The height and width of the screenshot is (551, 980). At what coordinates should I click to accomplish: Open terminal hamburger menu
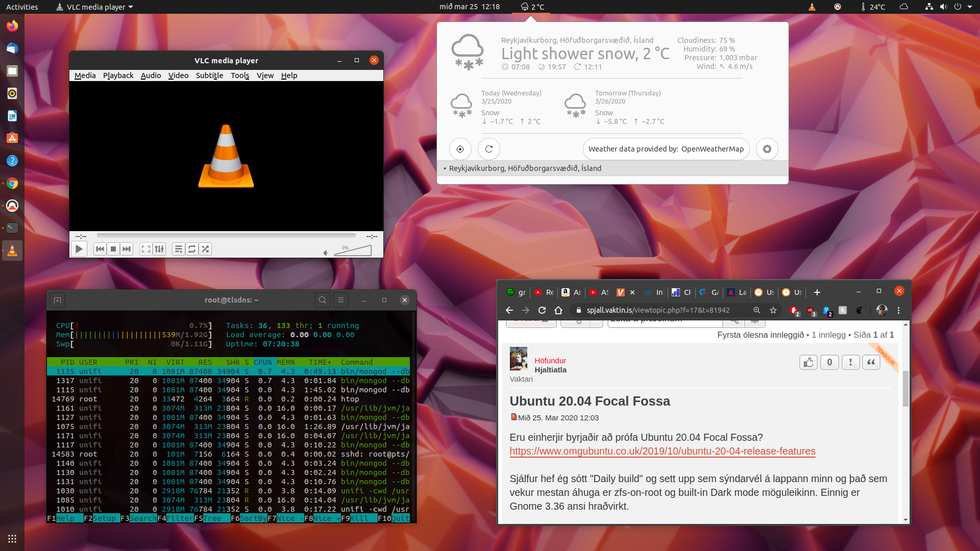341,300
